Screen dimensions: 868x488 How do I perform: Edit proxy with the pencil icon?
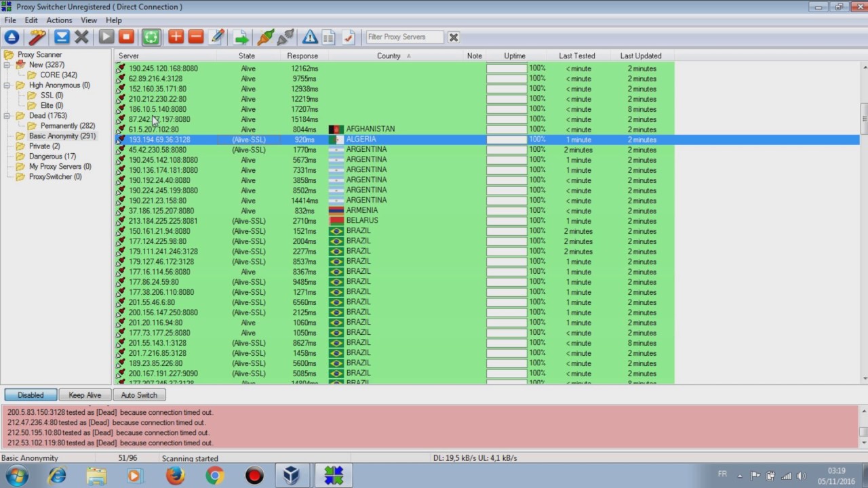(x=217, y=37)
